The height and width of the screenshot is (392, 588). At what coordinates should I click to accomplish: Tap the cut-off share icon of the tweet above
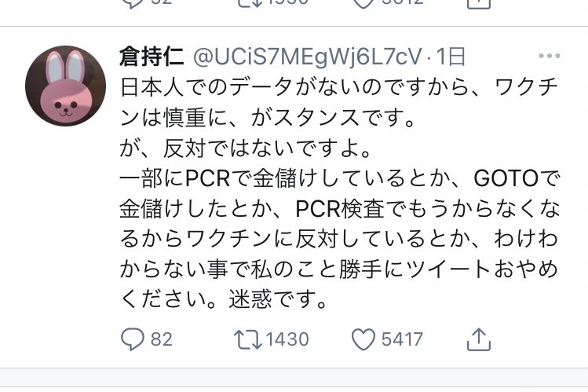click(479, 4)
